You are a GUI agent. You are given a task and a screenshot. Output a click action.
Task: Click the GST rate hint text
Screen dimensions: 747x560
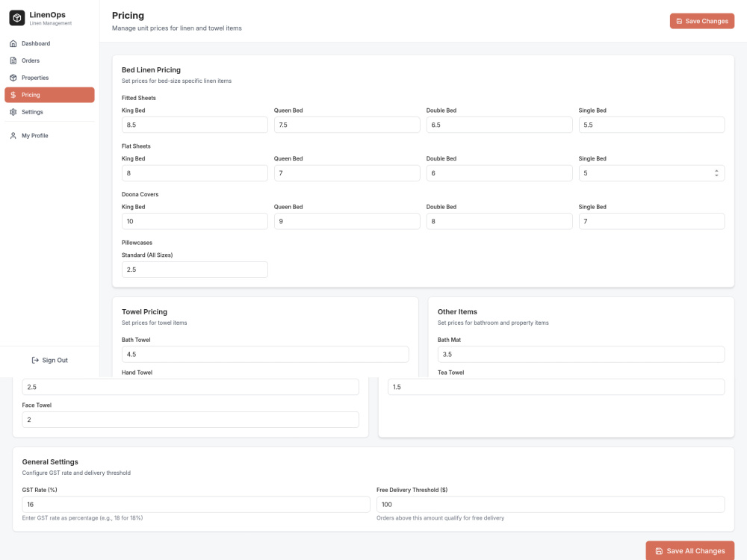[x=82, y=517]
